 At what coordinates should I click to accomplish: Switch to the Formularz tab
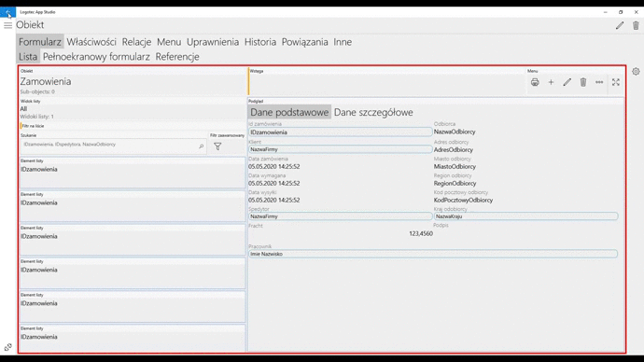[x=40, y=42]
